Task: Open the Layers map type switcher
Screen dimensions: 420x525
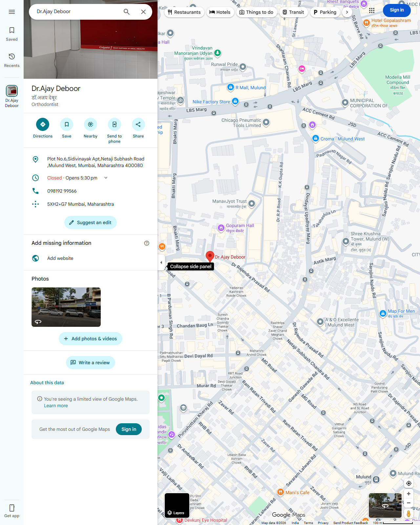Action: 177,505
